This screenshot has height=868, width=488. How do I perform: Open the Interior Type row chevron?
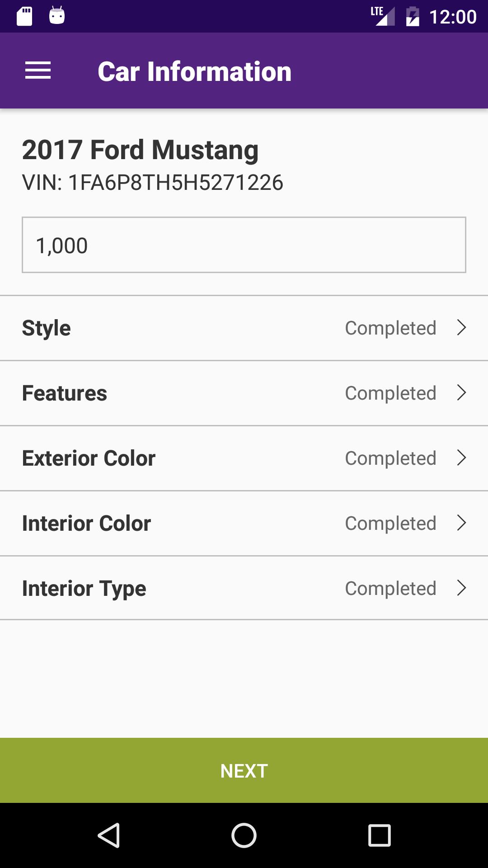461,588
